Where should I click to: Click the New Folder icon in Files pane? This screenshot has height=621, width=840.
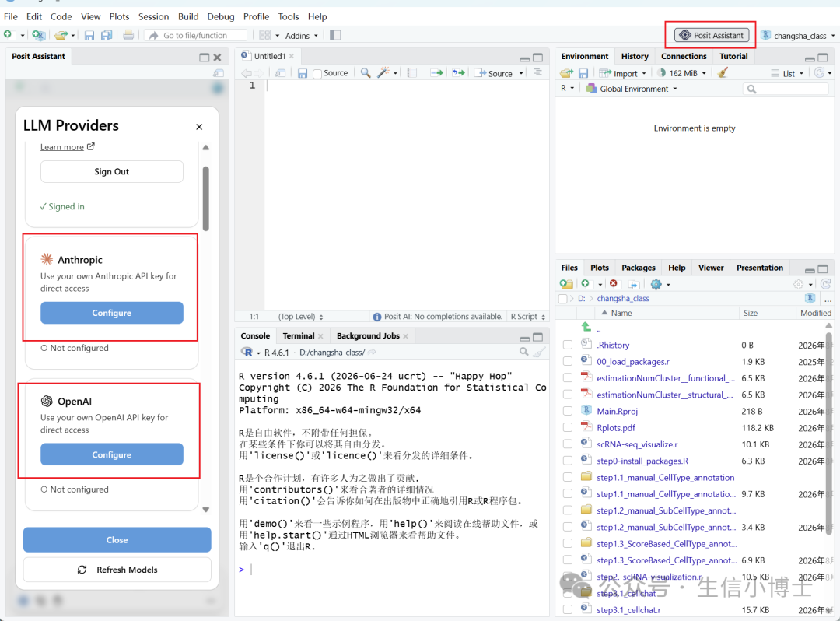click(566, 284)
